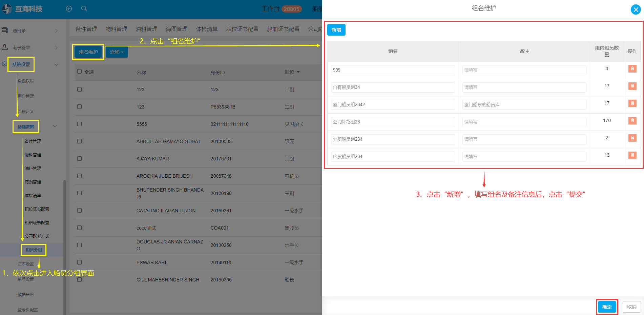Click the 系统设置 gear icon
Image resolution: width=644 pixels, height=315 pixels.
[x=4, y=64]
